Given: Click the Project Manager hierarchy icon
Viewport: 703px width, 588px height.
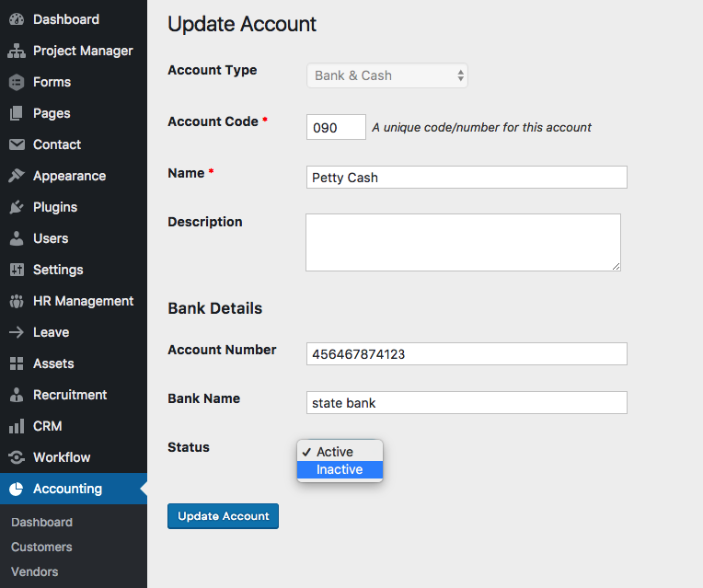Looking at the screenshot, I should pyautogui.click(x=17, y=51).
